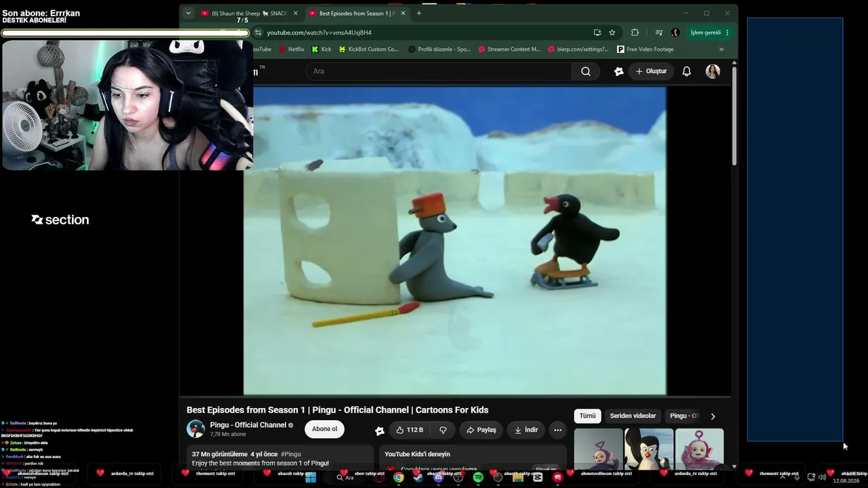868x488 pixels.
Task: Open Spotify from the taskbar
Action: 478,478
